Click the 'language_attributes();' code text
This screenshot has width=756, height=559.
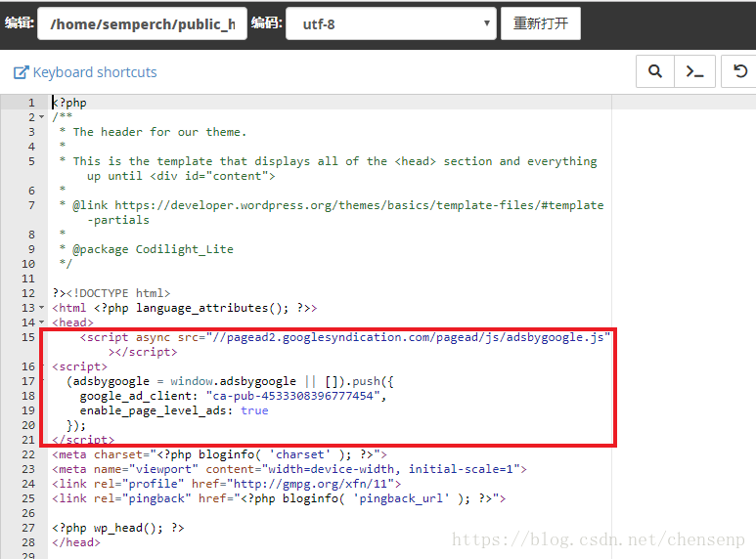coord(212,308)
